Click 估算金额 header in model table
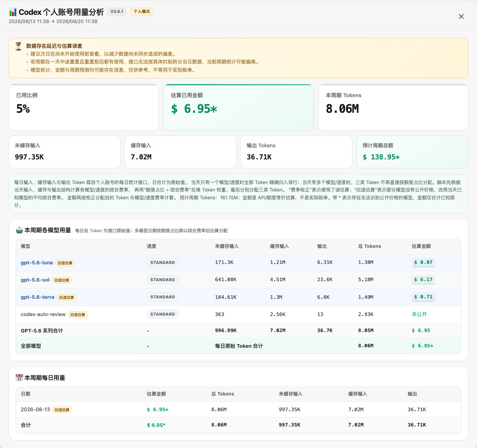 [421, 246]
